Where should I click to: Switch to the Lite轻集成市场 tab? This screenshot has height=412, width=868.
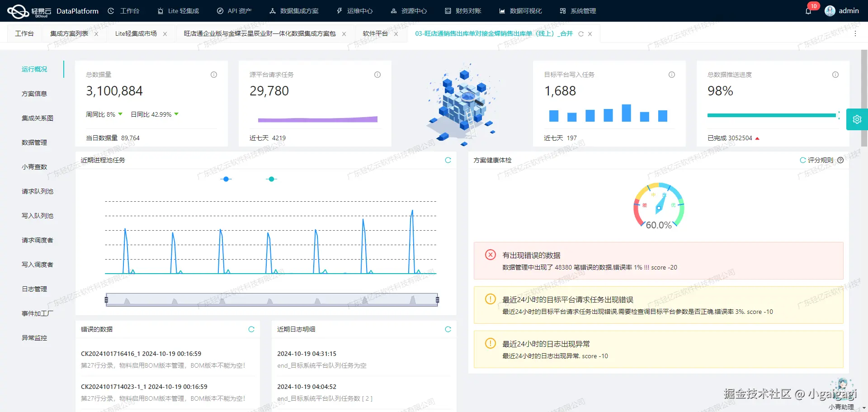(136, 33)
